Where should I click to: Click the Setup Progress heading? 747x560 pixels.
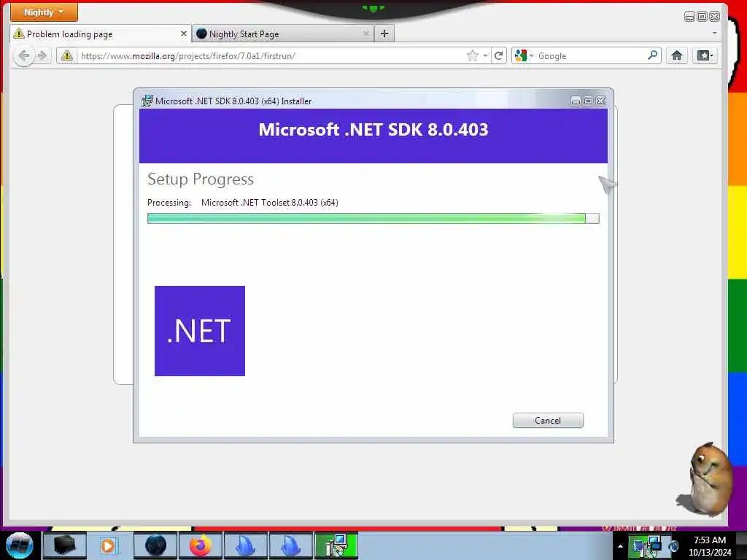(x=201, y=179)
